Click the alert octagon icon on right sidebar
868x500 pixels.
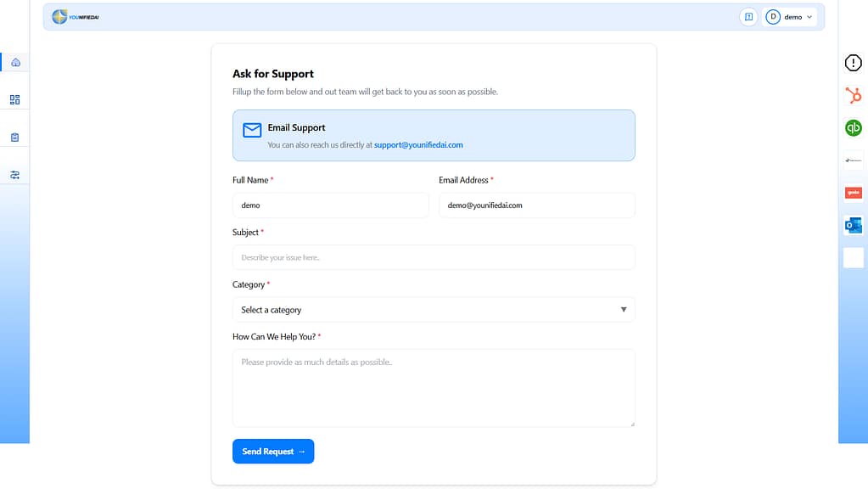pos(853,63)
